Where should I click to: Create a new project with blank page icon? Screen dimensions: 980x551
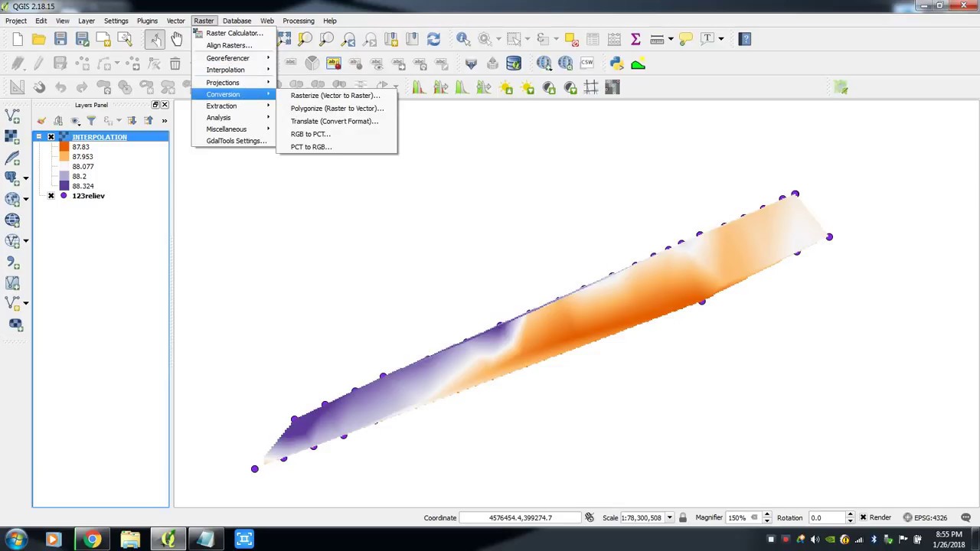tap(18, 39)
